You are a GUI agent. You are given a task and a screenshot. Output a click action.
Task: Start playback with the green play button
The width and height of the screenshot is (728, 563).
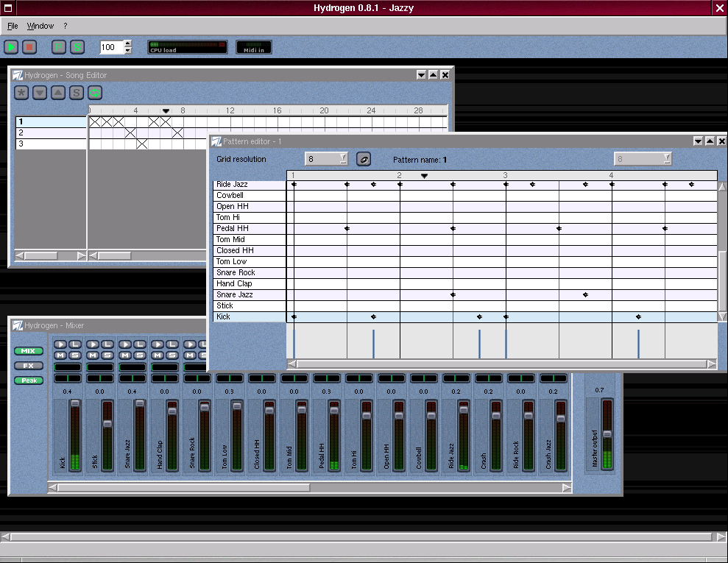click(x=11, y=47)
